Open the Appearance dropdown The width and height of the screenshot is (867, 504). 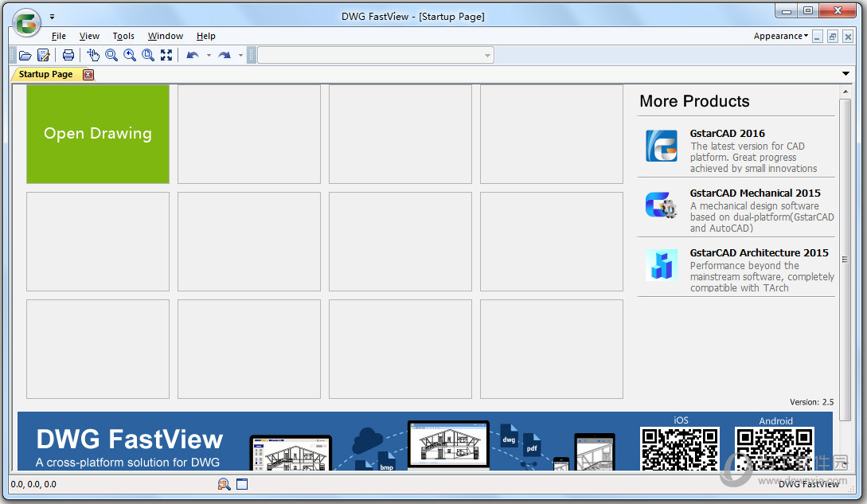[779, 36]
